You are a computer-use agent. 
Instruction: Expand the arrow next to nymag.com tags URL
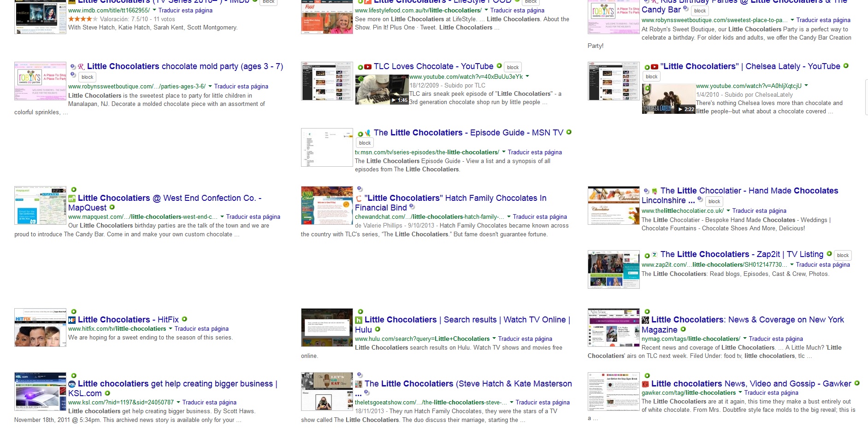coord(745,338)
